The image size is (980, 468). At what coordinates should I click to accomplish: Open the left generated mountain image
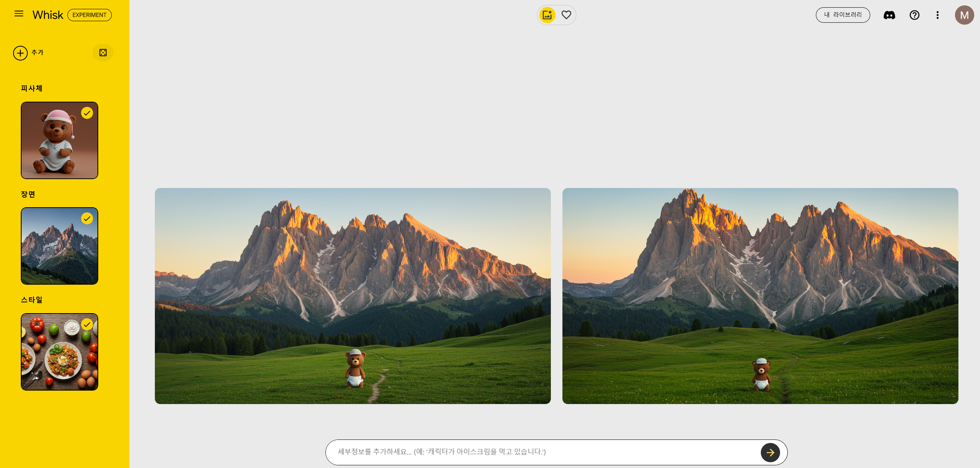[x=352, y=296]
